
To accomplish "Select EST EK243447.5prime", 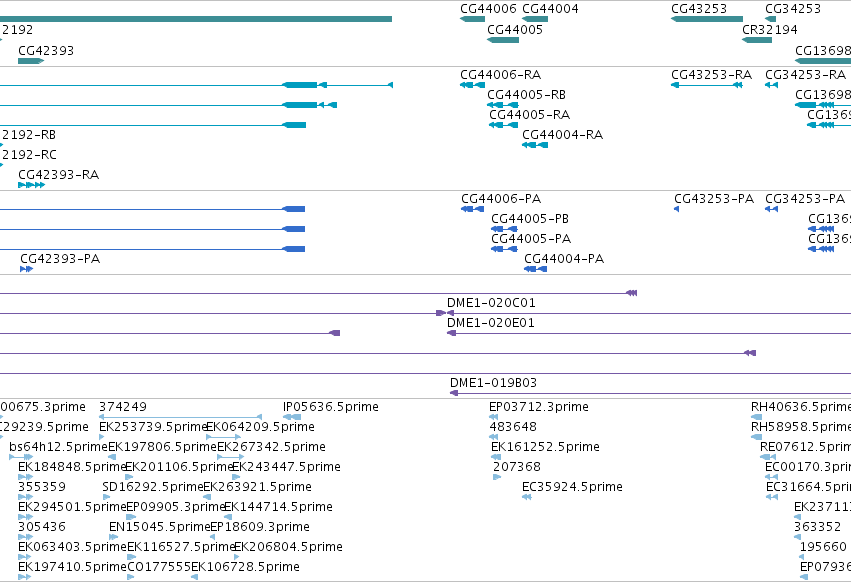I will (286, 467).
